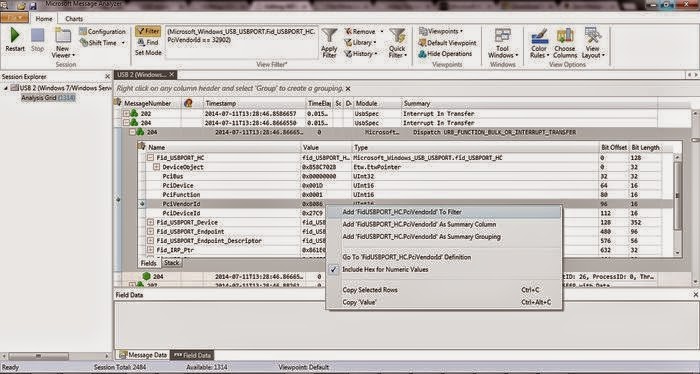Open the filter History dropdown

coord(360,54)
